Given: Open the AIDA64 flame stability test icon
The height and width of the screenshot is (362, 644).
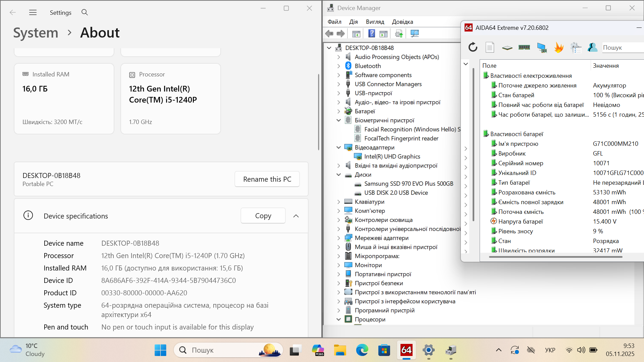Looking at the screenshot, I should pyautogui.click(x=558, y=47).
